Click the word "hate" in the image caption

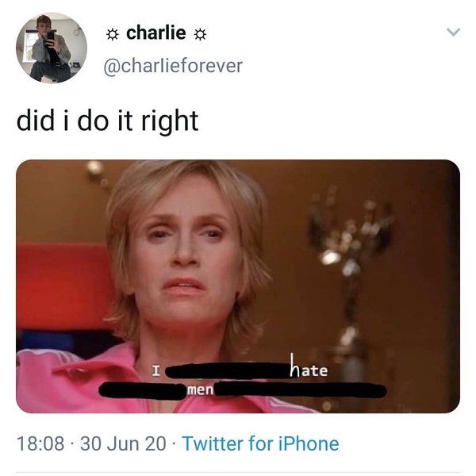click(309, 367)
